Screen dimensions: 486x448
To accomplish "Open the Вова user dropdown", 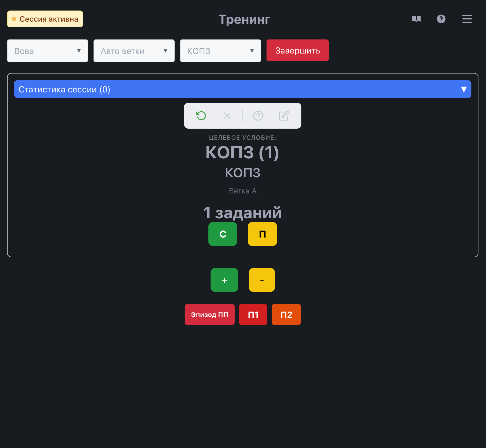I will pos(48,51).
